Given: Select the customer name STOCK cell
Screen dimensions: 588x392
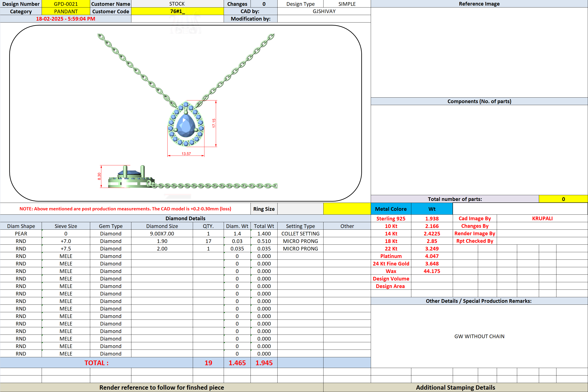Looking at the screenshot, I should [177, 4].
